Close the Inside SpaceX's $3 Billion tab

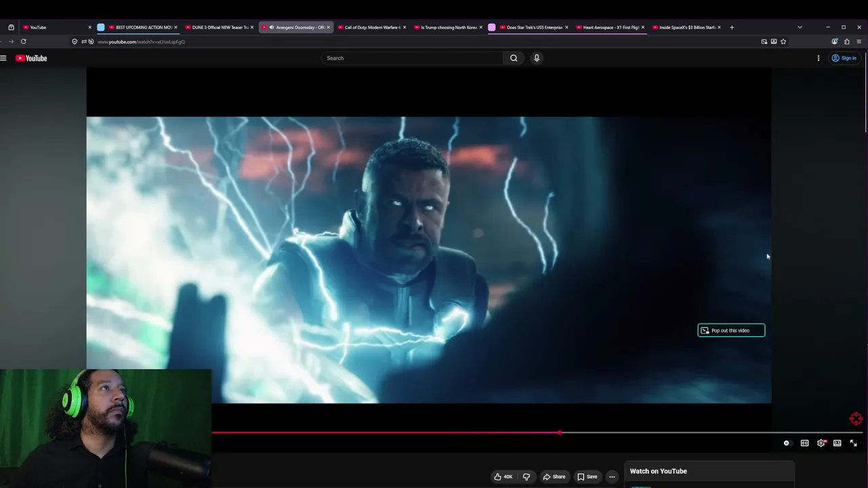pos(719,27)
